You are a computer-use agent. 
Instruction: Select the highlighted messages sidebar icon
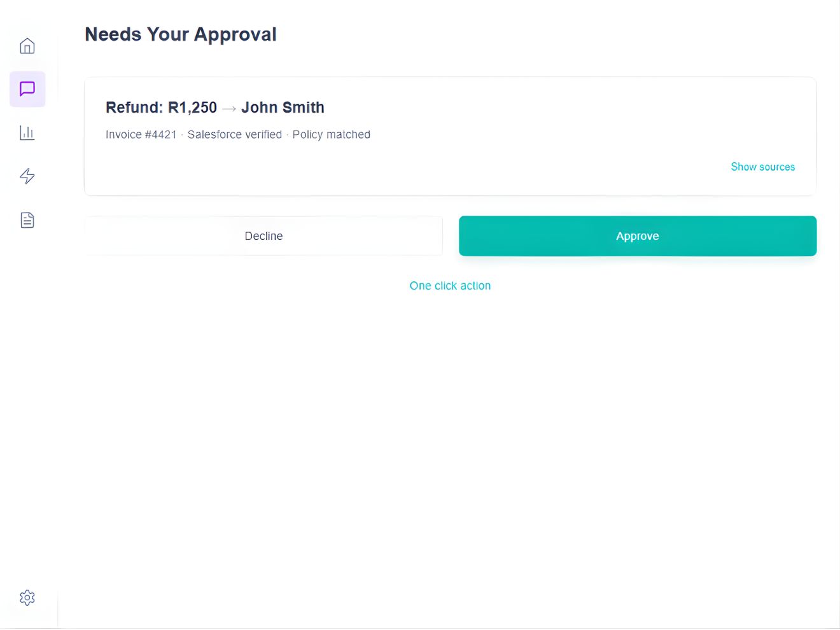point(27,89)
